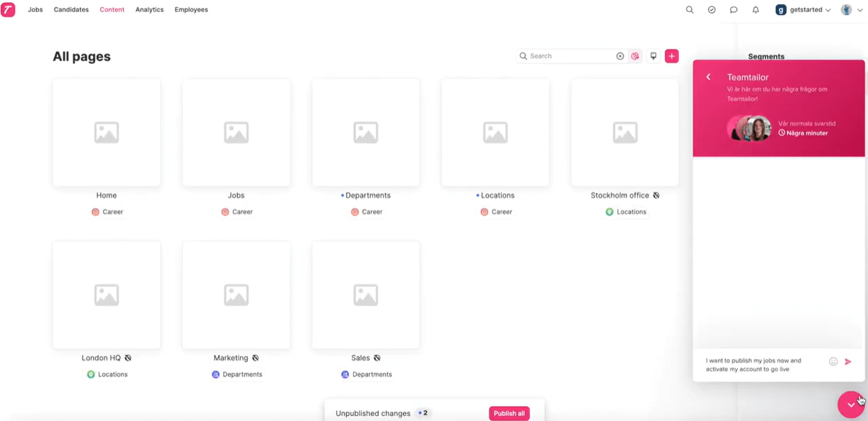Click the Departments tag icon under Marketing

(216, 374)
